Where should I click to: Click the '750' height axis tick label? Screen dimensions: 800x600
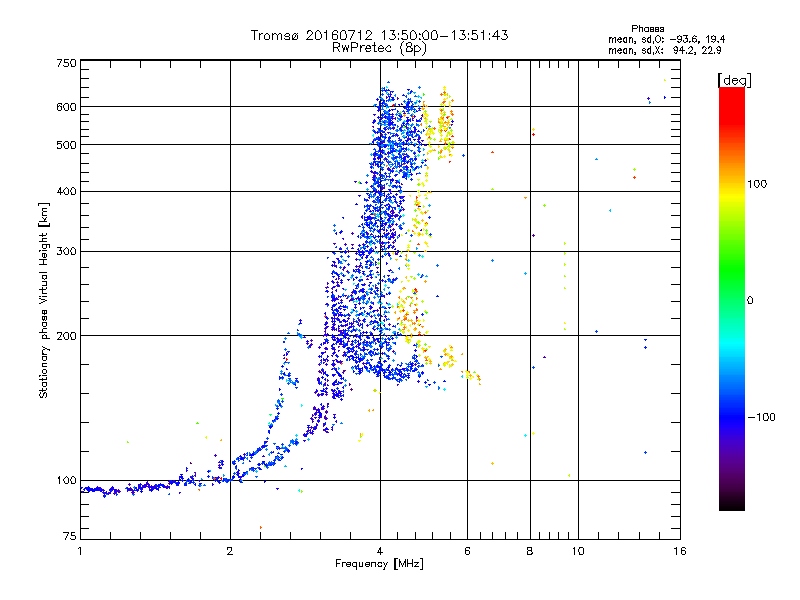[66, 63]
